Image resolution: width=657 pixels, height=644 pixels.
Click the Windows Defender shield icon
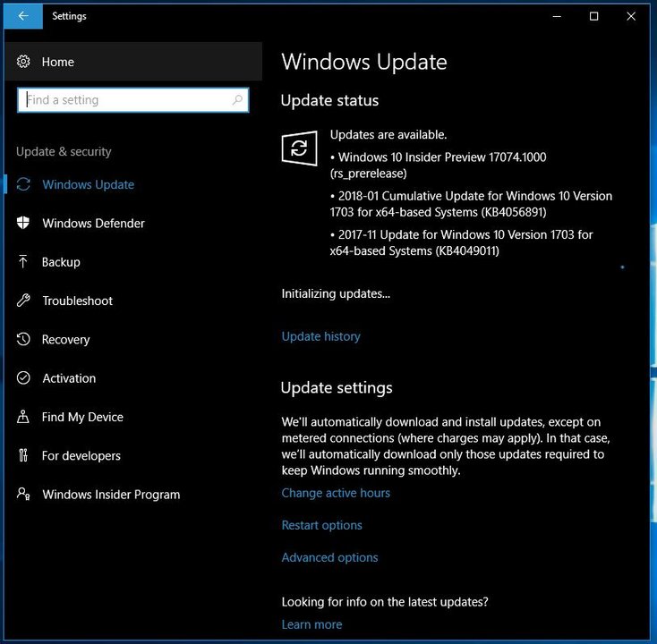coord(23,223)
